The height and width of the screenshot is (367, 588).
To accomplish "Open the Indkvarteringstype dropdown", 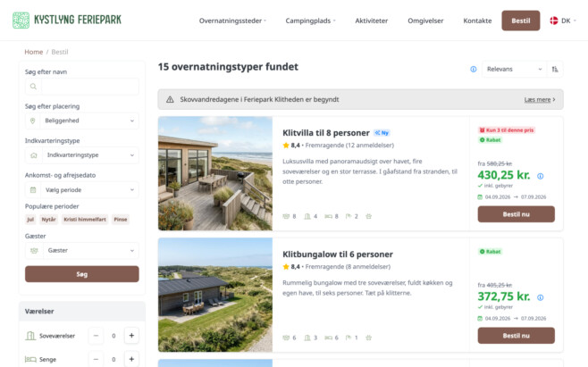I will click(82, 155).
